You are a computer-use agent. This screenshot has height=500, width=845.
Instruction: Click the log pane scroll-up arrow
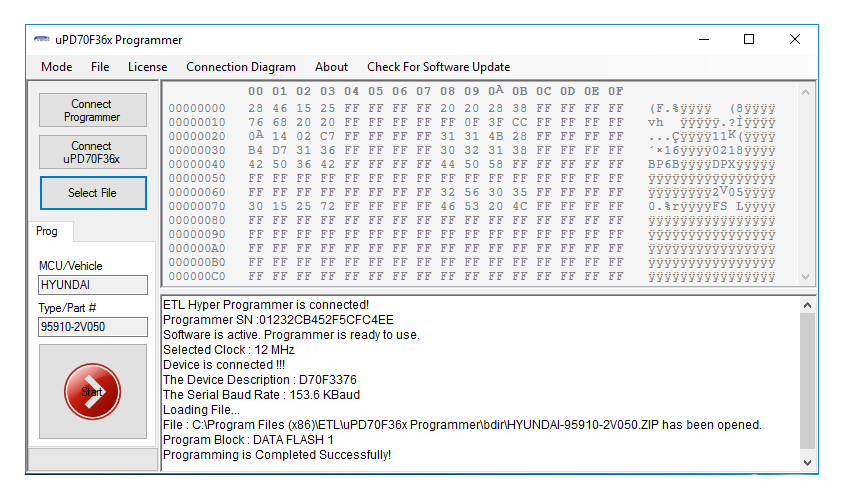(807, 305)
